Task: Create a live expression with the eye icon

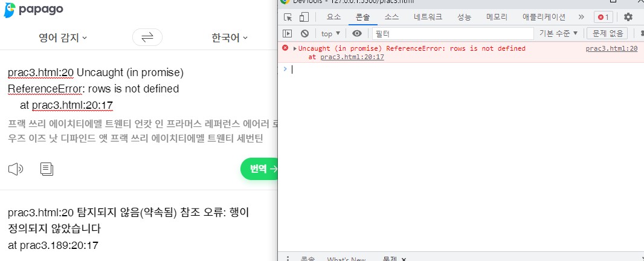Action: point(357,33)
